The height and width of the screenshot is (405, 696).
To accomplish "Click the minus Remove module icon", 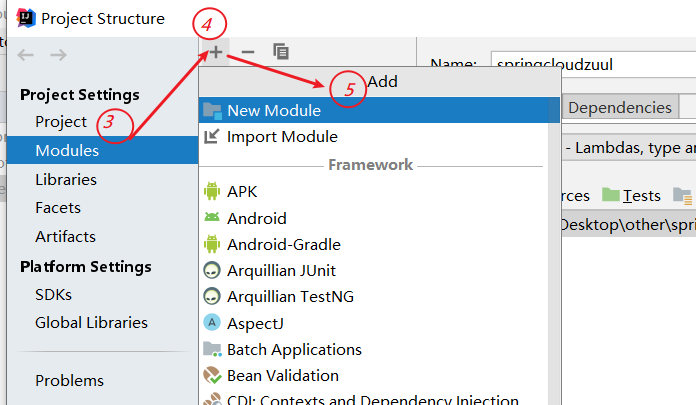I will coord(248,52).
